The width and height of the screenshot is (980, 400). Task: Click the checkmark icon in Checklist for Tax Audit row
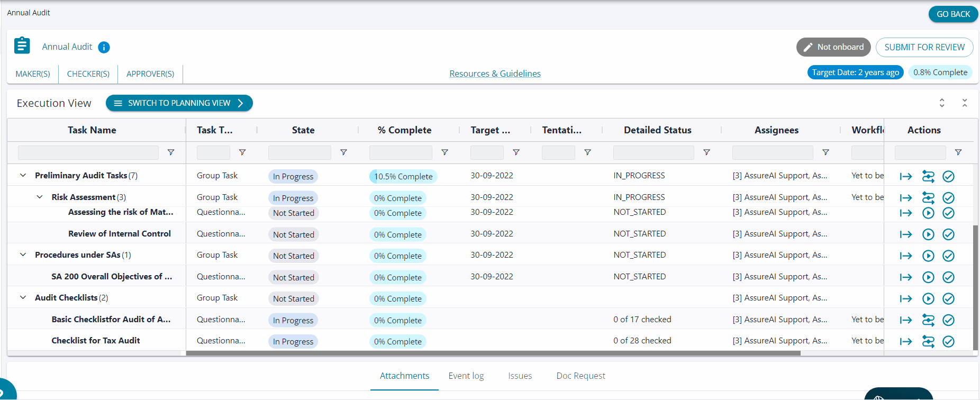948,342
